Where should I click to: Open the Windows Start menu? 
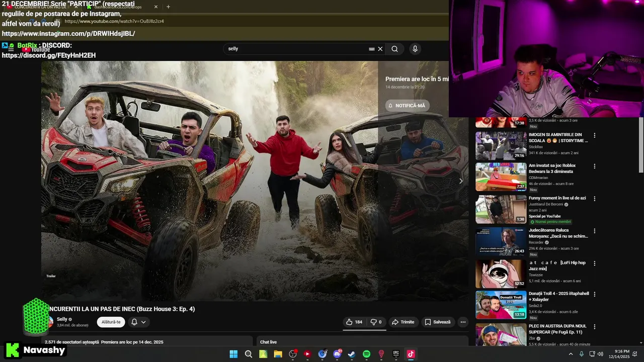point(233,354)
